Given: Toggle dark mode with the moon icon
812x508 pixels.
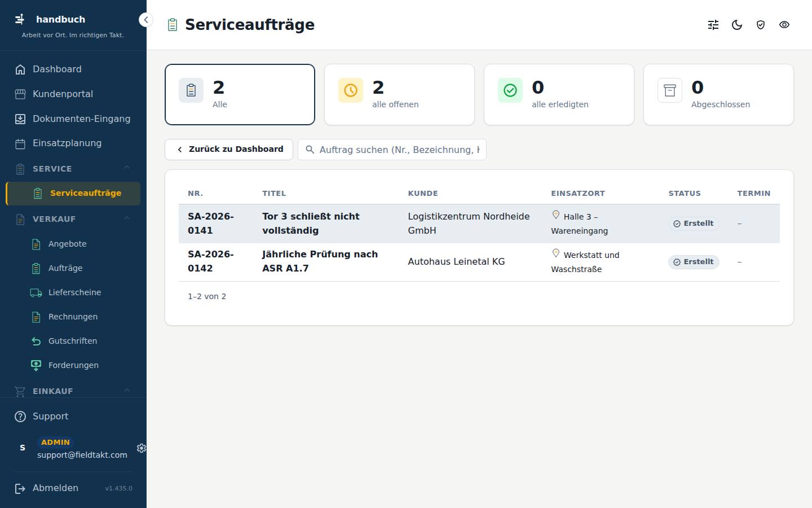Looking at the screenshot, I should coord(737,25).
